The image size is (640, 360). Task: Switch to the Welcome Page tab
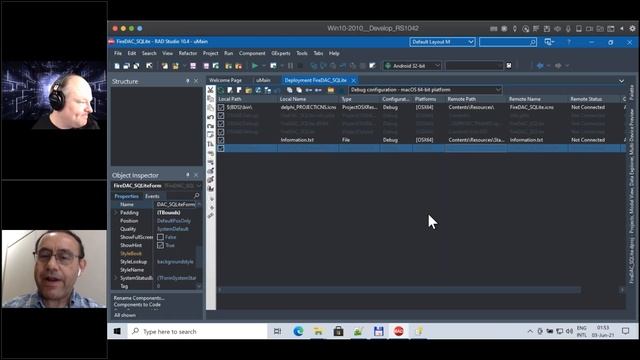tap(225, 80)
